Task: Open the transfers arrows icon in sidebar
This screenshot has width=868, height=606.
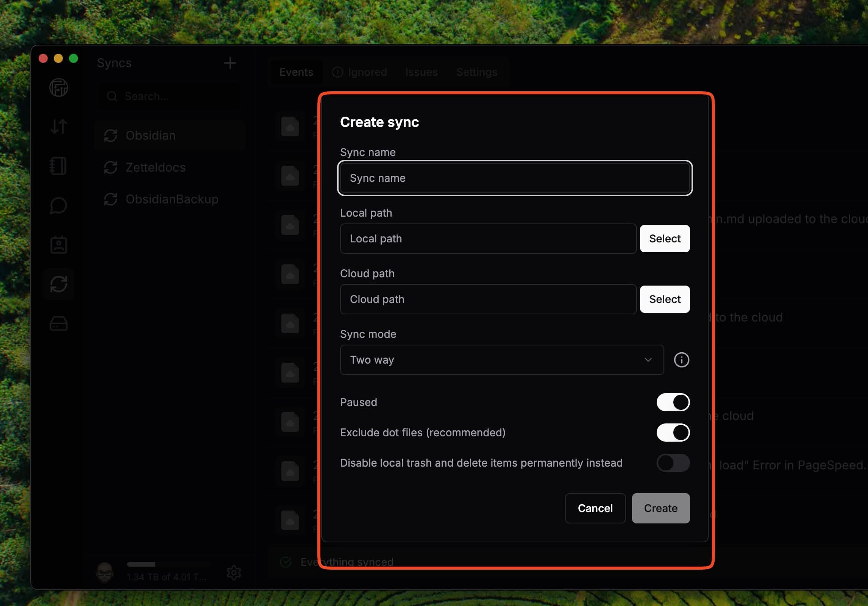Action: click(x=59, y=127)
